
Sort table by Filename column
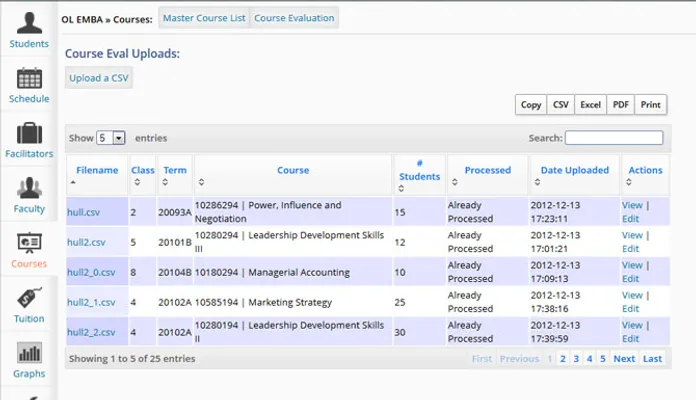pyautogui.click(x=97, y=171)
